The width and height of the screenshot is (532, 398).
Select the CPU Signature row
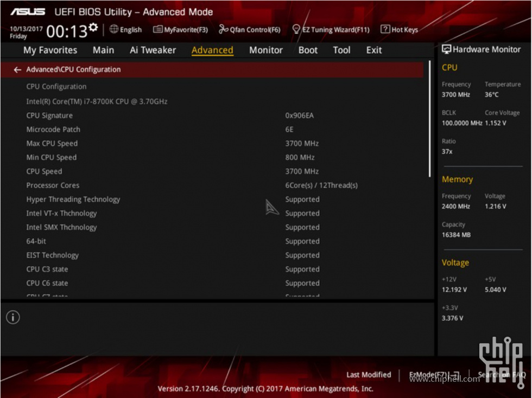[212, 115]
